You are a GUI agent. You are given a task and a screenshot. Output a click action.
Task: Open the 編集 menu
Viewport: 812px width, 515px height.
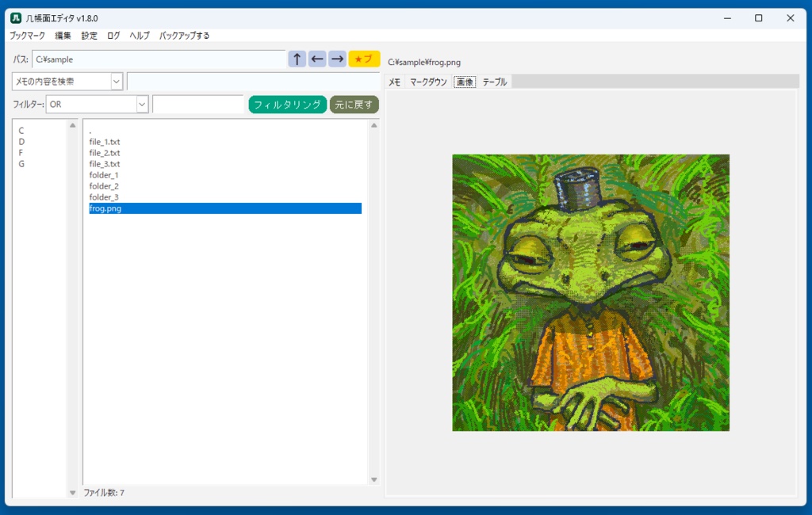tap(63, 36)
